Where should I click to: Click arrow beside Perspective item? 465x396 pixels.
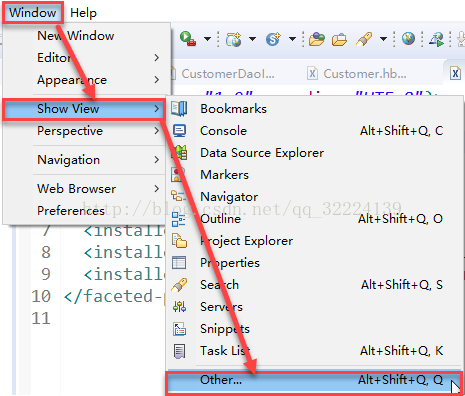157,131
